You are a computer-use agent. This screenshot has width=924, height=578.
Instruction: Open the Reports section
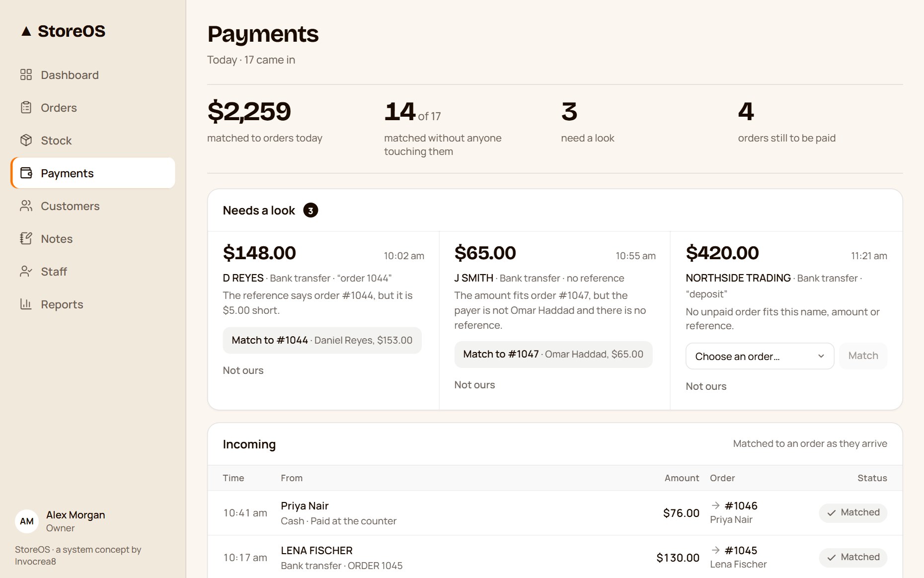tap(93, 304)
